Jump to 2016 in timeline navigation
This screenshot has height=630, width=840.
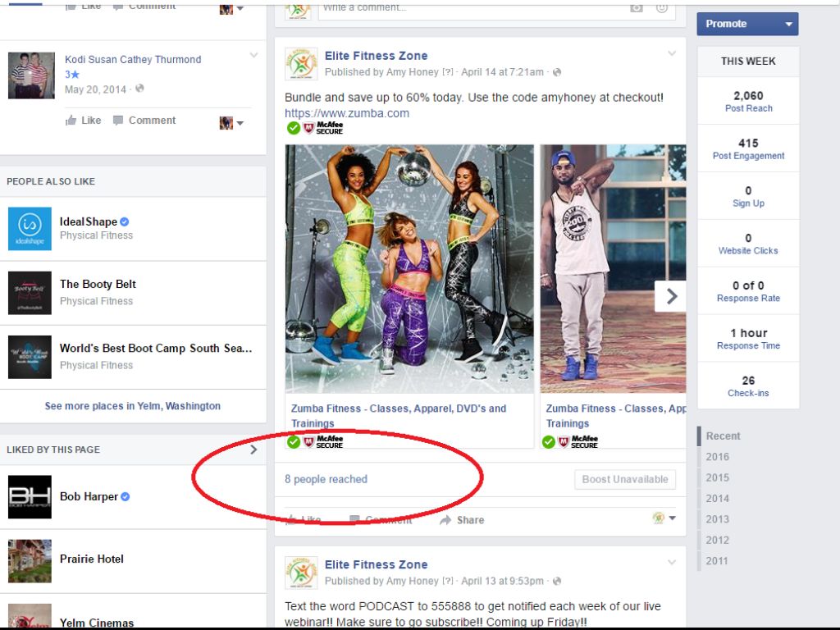click(717, 457)
